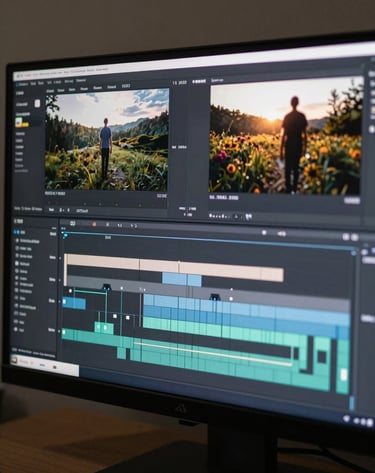Click the white icon left of the orange timeline icon
Image resolution: width=375 pixels, height=473 pixels.
tap(73, 223)
